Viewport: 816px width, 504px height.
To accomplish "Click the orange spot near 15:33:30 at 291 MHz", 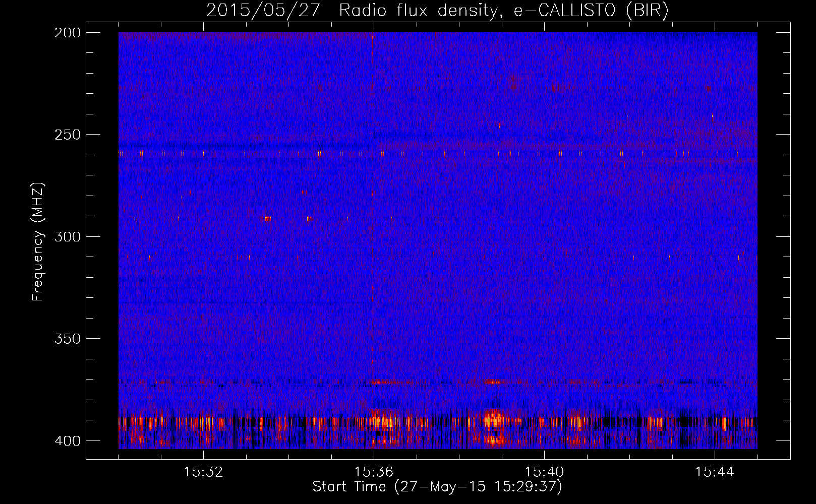I will tap(267, 218).
